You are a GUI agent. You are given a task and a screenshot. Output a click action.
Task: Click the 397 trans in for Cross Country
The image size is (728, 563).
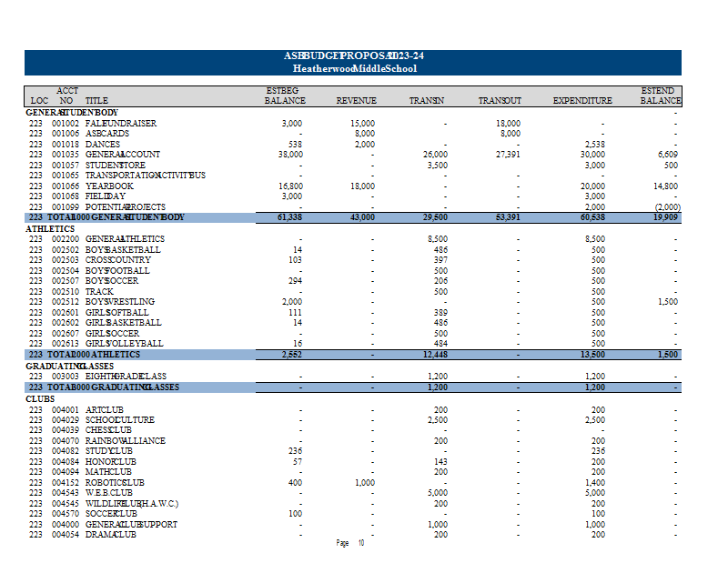[x=440, y=260]
